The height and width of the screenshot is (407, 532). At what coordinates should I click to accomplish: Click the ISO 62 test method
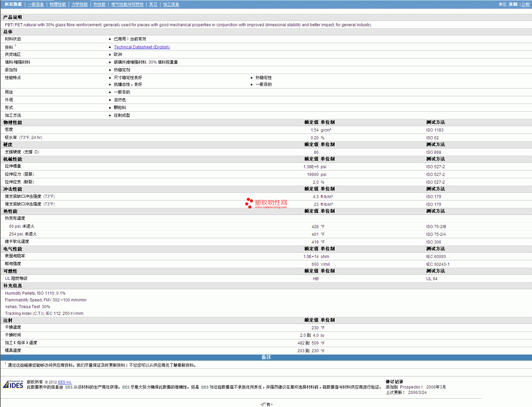coord(432,138)
